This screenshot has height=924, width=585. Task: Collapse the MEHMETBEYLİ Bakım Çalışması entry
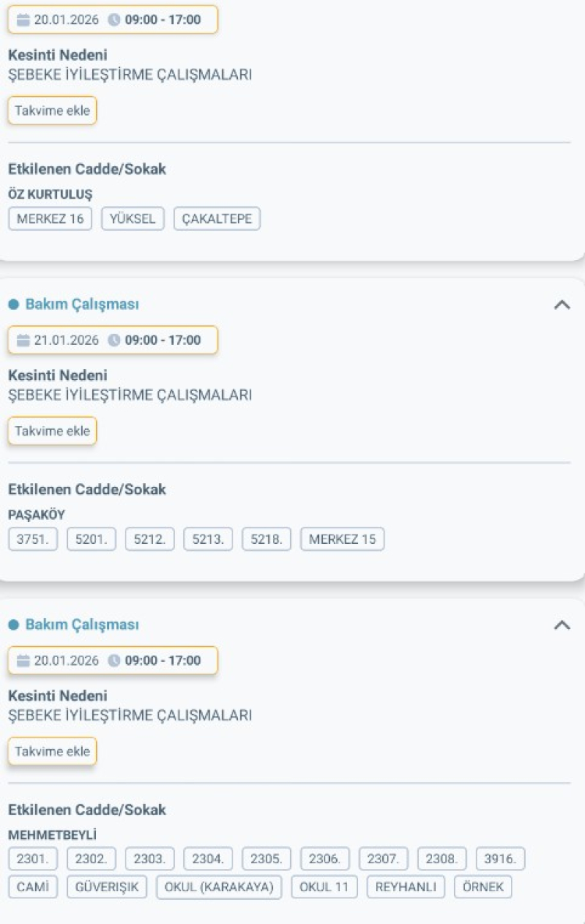[563, 624]
